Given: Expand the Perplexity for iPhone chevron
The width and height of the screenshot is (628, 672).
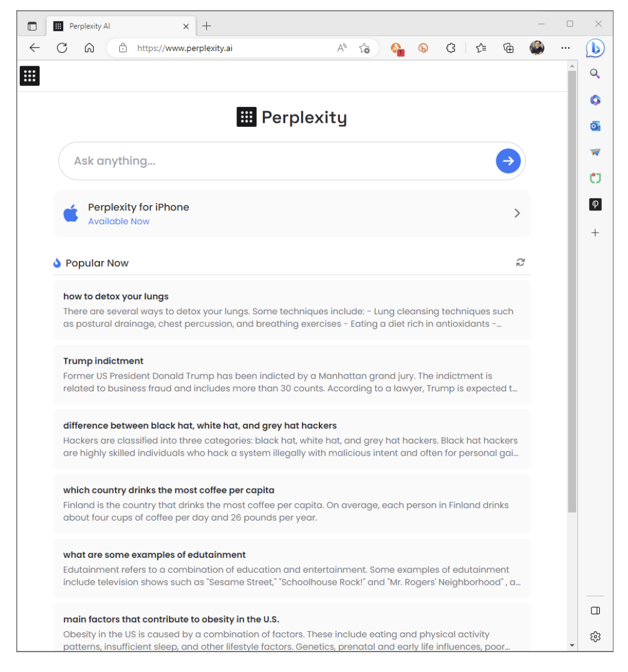Looking at the screenshot, I should [517, 213].
